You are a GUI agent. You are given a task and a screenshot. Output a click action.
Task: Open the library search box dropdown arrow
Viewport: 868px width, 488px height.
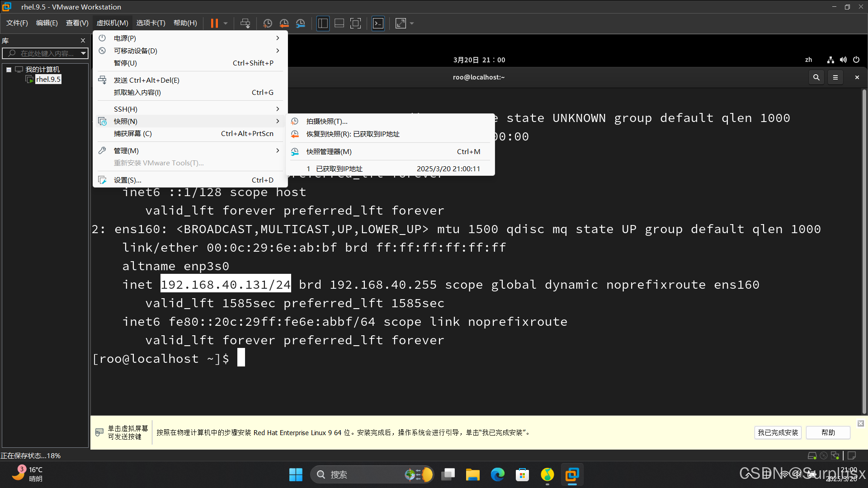click(x=83, y=53)
